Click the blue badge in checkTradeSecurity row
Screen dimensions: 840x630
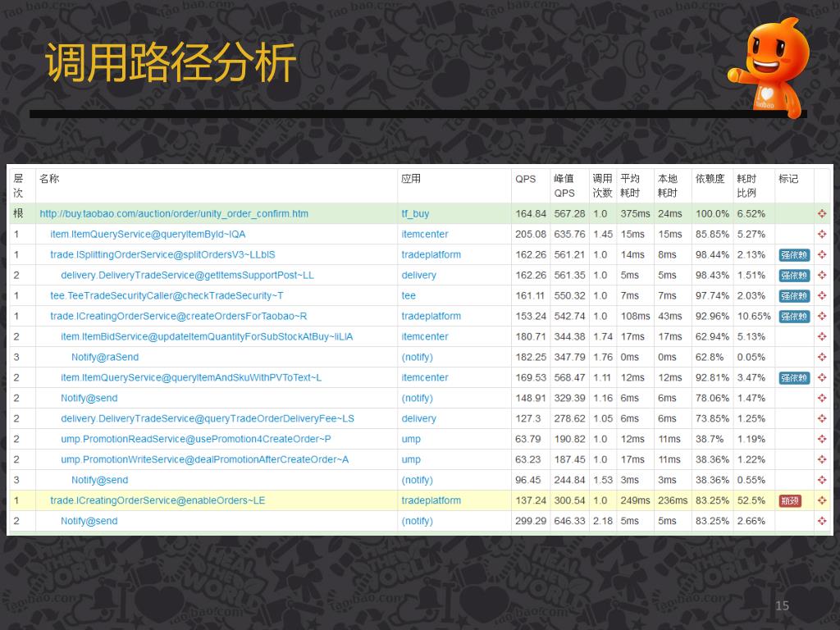coord(794,295)
